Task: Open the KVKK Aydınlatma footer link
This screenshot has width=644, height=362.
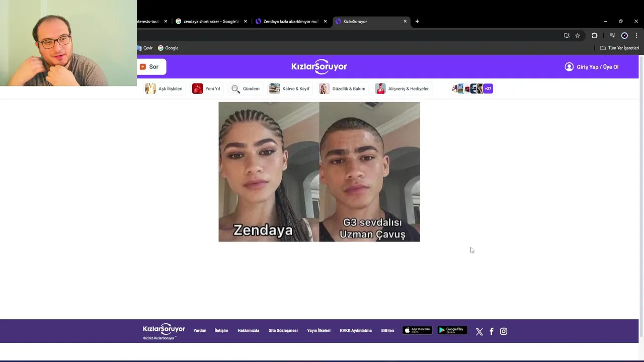Action: (355, 331)
